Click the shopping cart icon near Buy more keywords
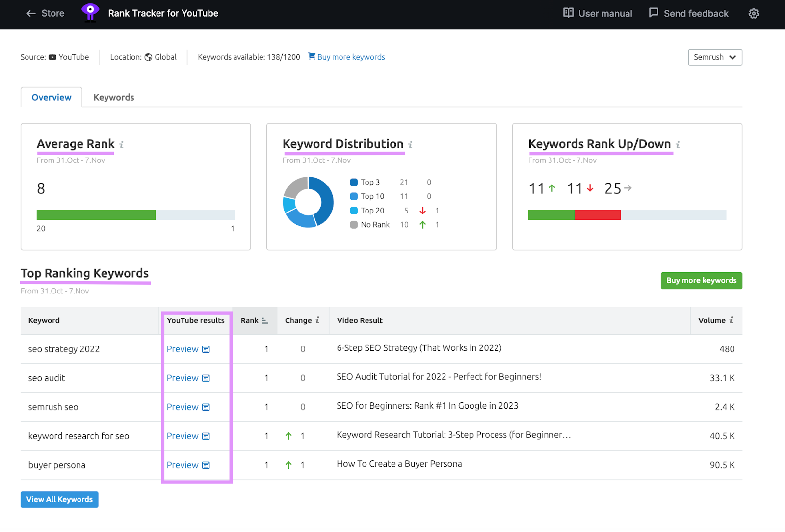This screenshot has height=532, width=785. point(312,56)
